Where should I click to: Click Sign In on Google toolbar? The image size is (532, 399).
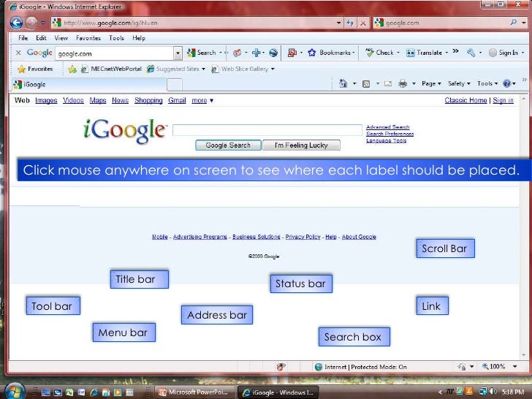(503, 53)
